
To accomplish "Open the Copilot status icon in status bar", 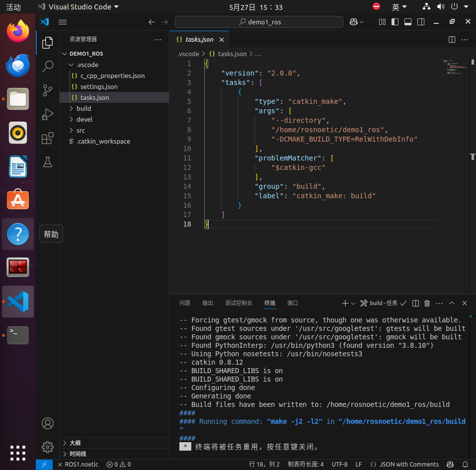I will pyautogui.click(x=450, y=465).
